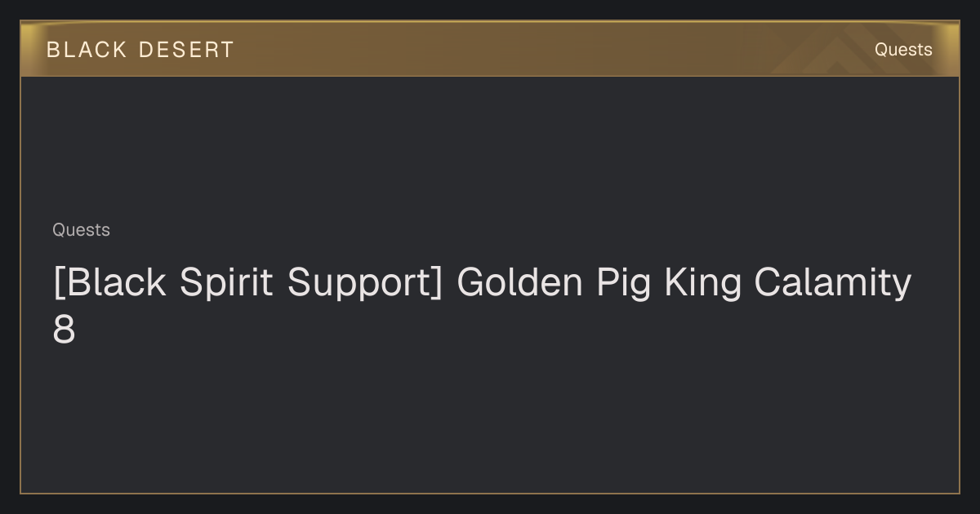This screenshot has width=980, height=514.
Task: Click the word [Black at the title start
Action: point(109,282)
